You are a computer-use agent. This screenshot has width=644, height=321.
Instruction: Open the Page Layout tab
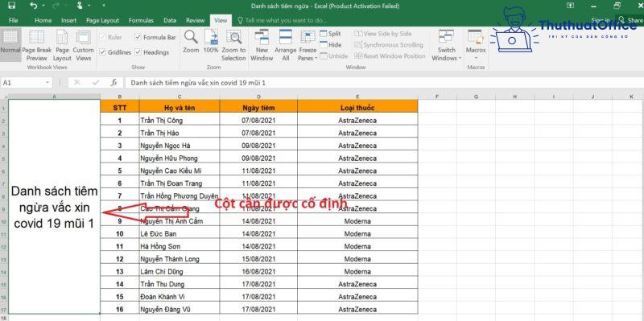tap(103, 20)
